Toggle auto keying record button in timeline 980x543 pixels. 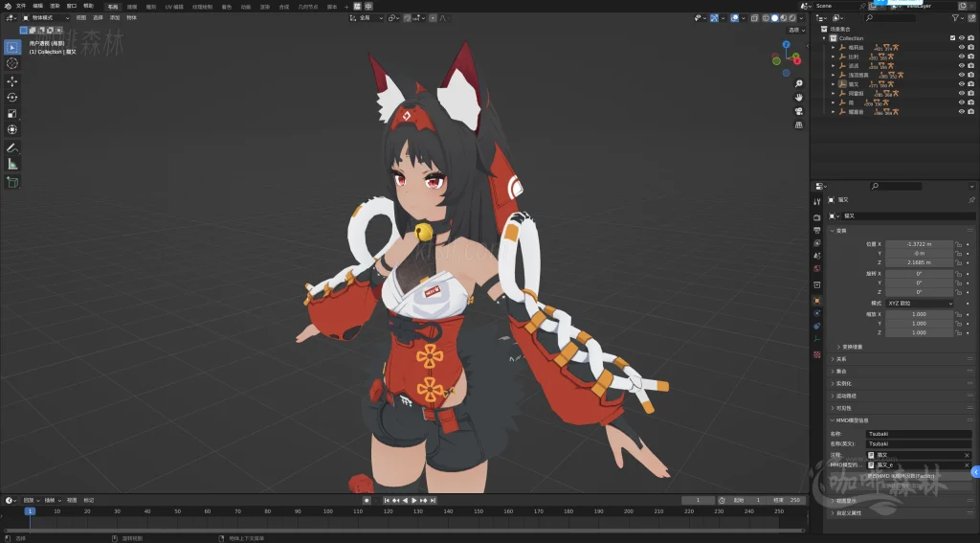367,501
